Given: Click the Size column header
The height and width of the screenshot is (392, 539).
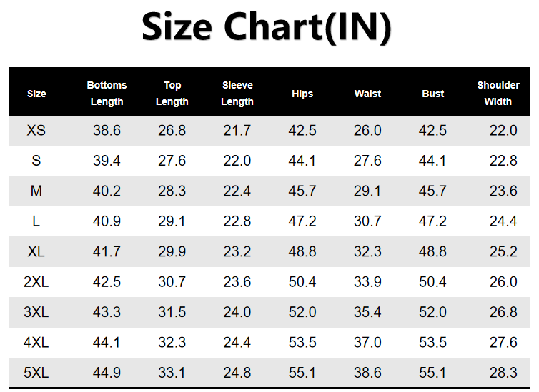Looking at the screenshot, I should coord(36,94).
